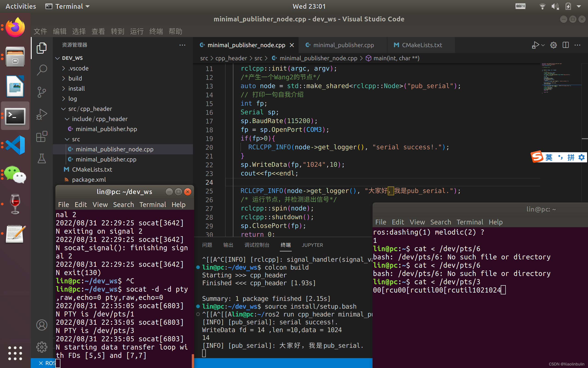588x368 pixels.
Task: Switch to the 调试控制台 panel tab
Action: point(257,245)
